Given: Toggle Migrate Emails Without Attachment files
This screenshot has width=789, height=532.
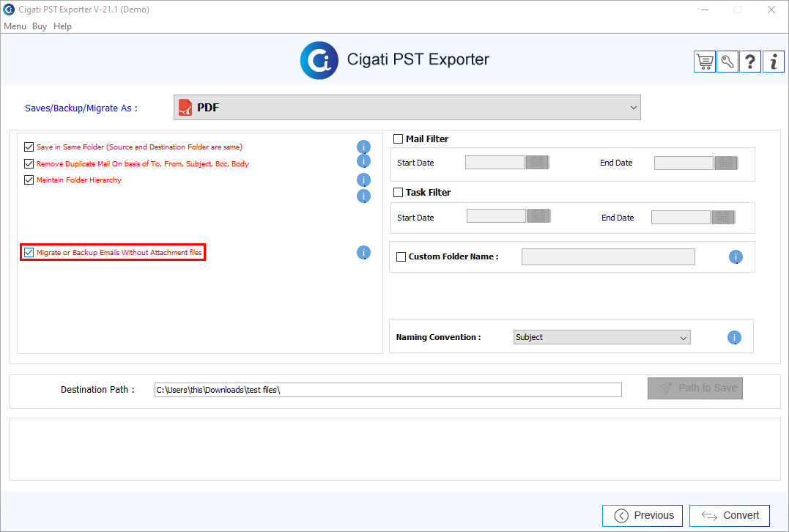Looking at the screenshot, I should coord(29,253).
